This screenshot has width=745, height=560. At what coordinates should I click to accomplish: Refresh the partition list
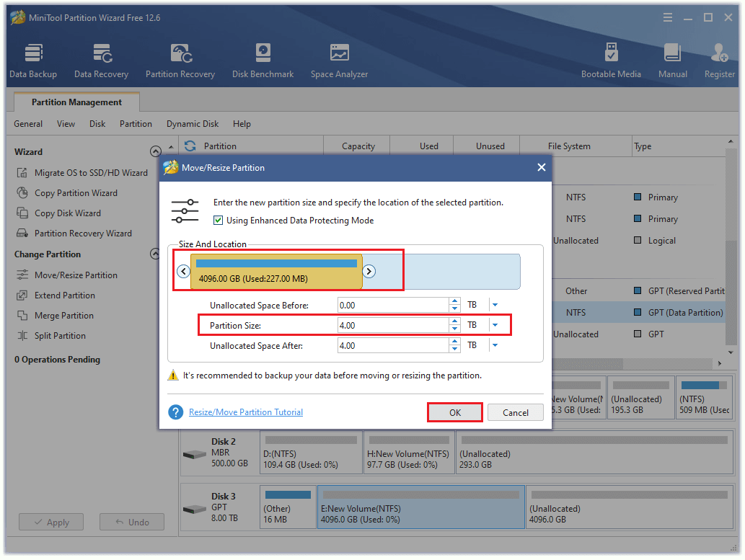(x=190, y=146)
